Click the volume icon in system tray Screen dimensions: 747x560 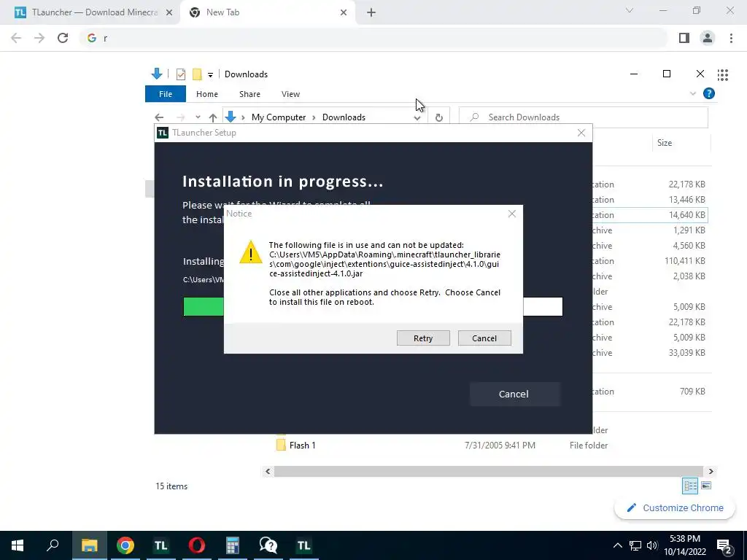pyautogui.click(x=652, y=545)
